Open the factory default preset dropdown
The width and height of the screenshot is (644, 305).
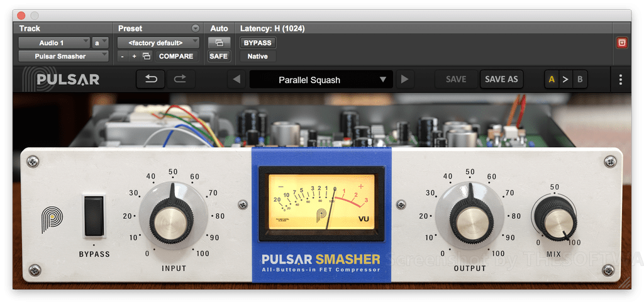coord(158,43)
